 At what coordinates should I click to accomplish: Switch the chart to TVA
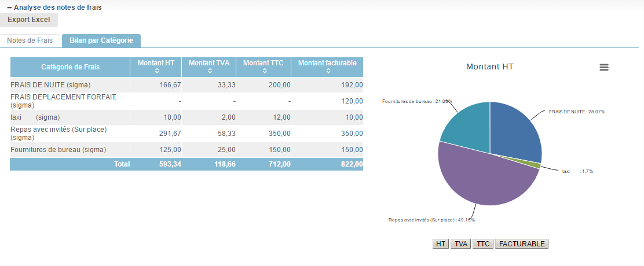[x=460, y=244]
